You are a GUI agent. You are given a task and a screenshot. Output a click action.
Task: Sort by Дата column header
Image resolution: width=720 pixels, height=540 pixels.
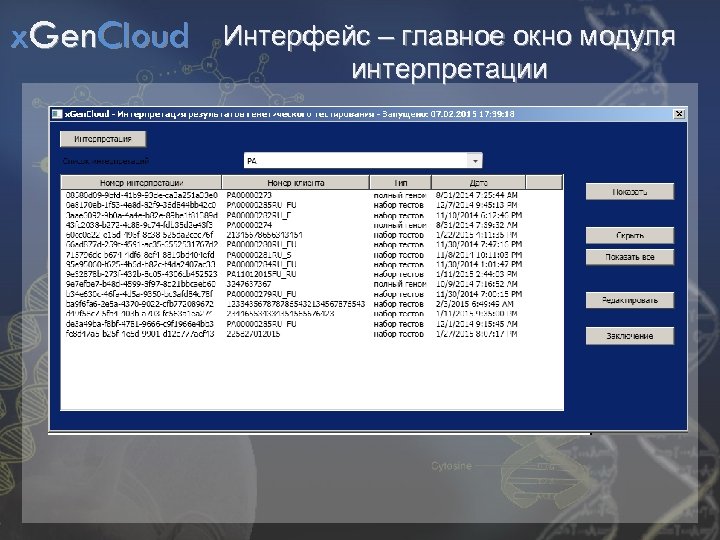pos(478,182)
